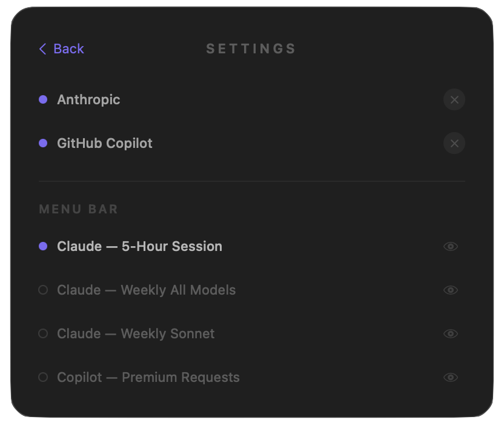Click the MENU BAR section heading
The image size is (504, 428).
(x=78, y=209)
